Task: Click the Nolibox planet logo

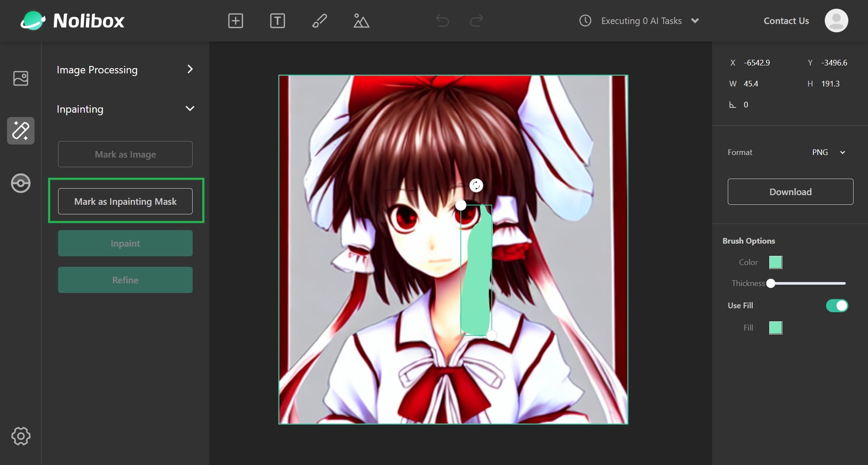Action: coord(33,21)
